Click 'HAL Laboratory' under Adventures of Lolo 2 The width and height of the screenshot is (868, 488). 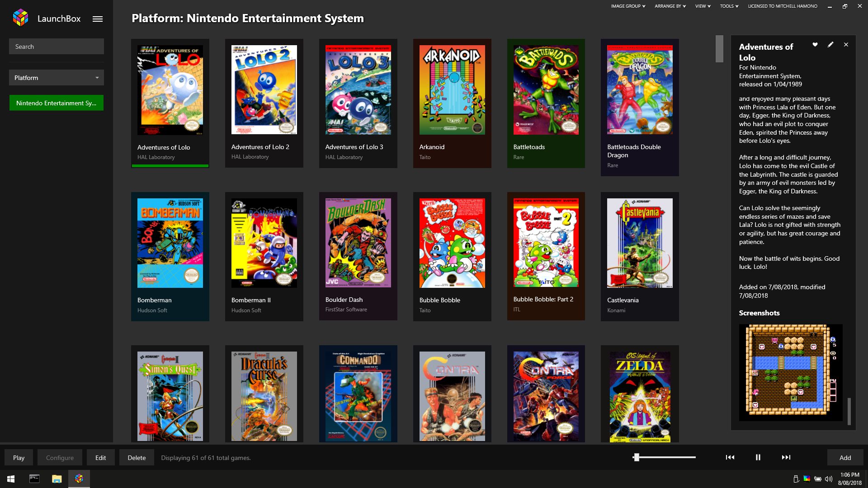coord(250,157)
